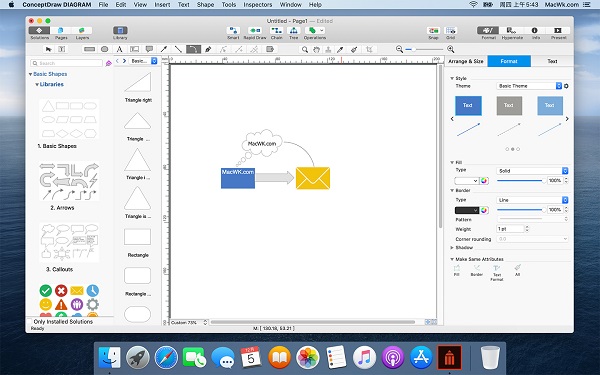Activate Rapid Draw mode
The width and height of the screenshot is (600, 375).
(254, 33)
